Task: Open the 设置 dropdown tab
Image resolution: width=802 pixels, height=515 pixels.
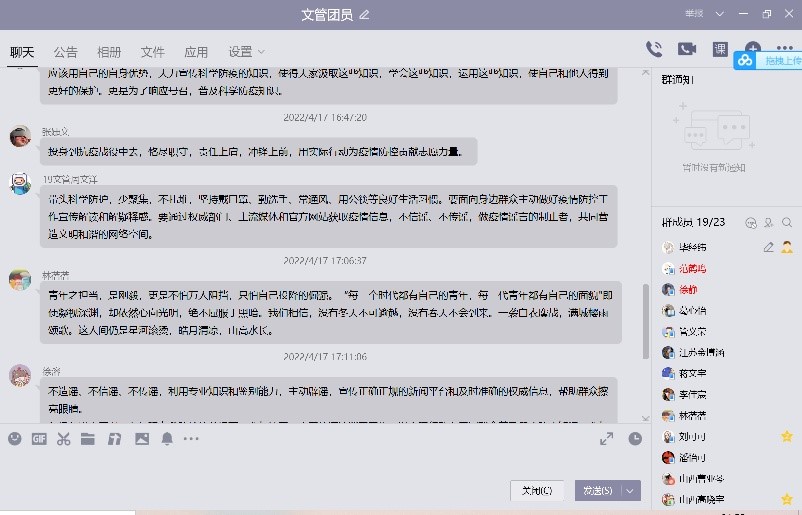Action: coord(246,52)
